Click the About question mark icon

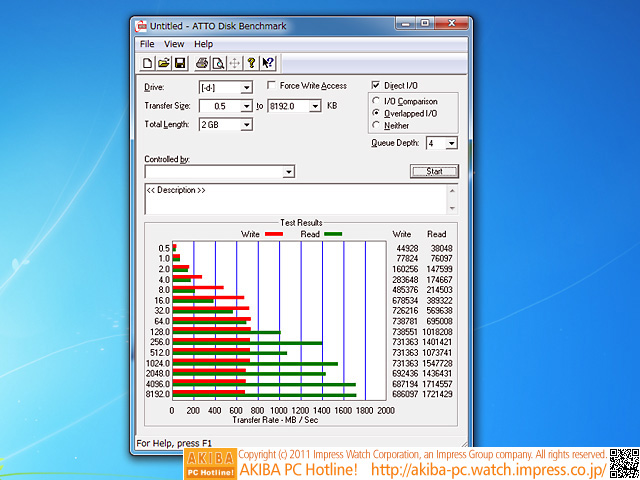[x=251, y=63]
